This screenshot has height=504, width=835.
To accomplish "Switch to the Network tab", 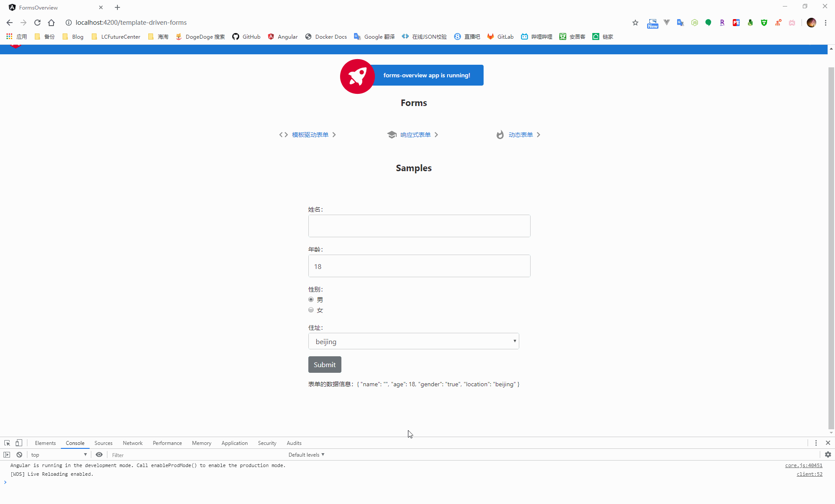I will (x=133, y=443).
